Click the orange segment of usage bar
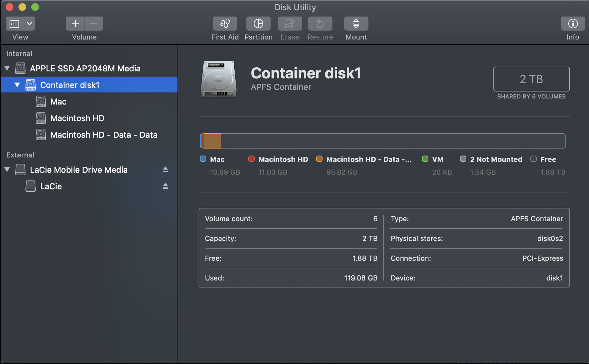Image resolution: width=589 pixels, height=364 pixels. coord(212,141)
